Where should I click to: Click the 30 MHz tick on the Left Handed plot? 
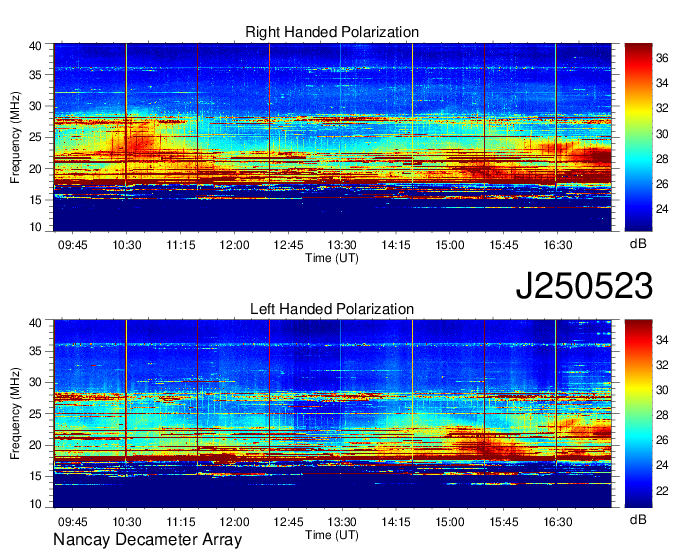coord(35,382)
